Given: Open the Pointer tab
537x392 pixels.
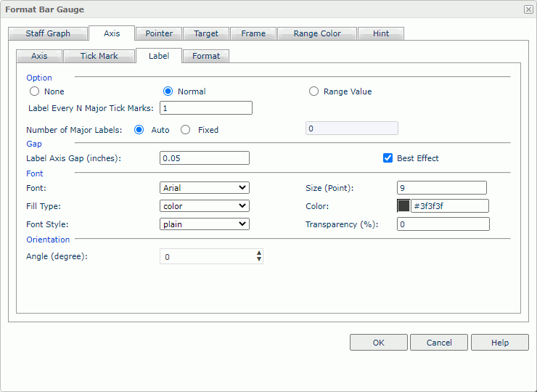Looking at the screenshot, I should [x=159, y=33].
